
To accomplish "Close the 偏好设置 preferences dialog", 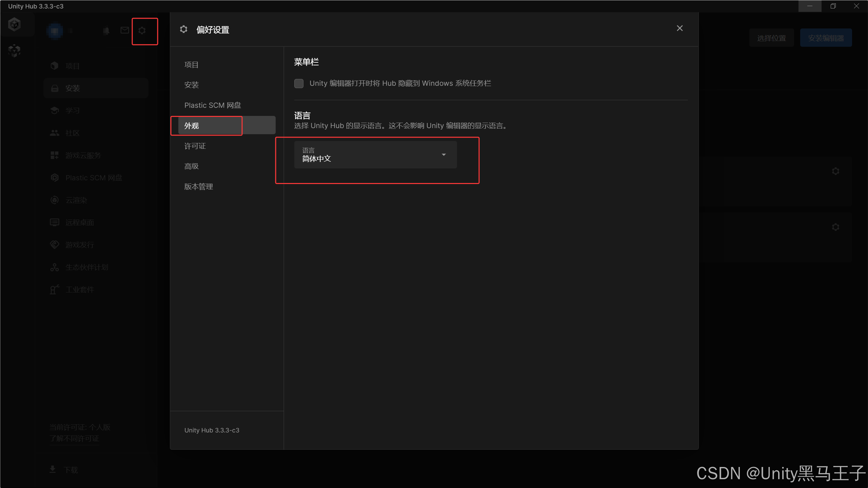I will (679, 28).
